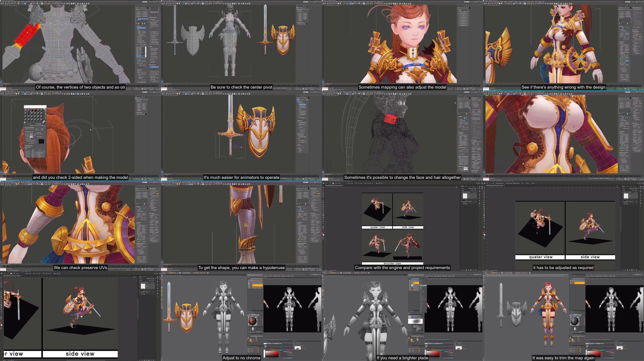
Task: Click the Diffuse Color map button in Maps rollout
Action: point(39,153)
